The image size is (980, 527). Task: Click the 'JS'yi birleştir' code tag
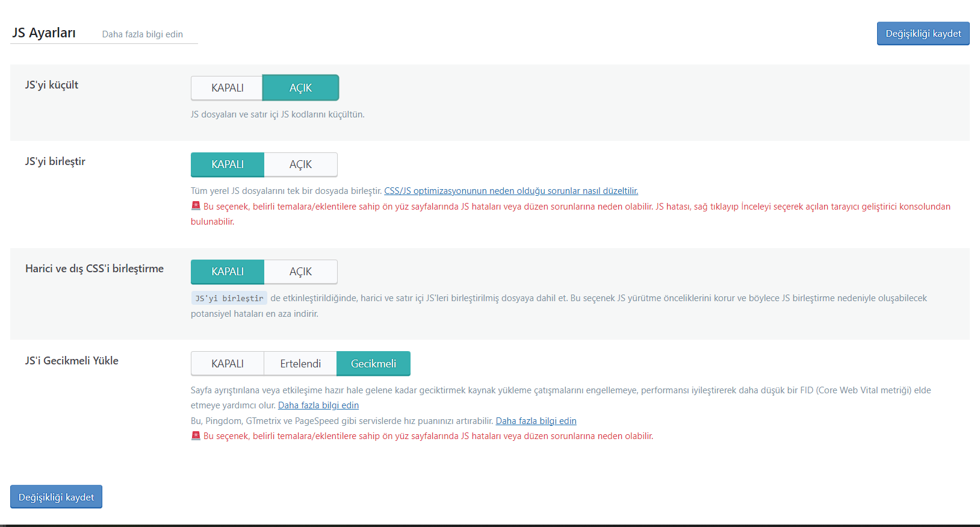(x=229, y=298)
